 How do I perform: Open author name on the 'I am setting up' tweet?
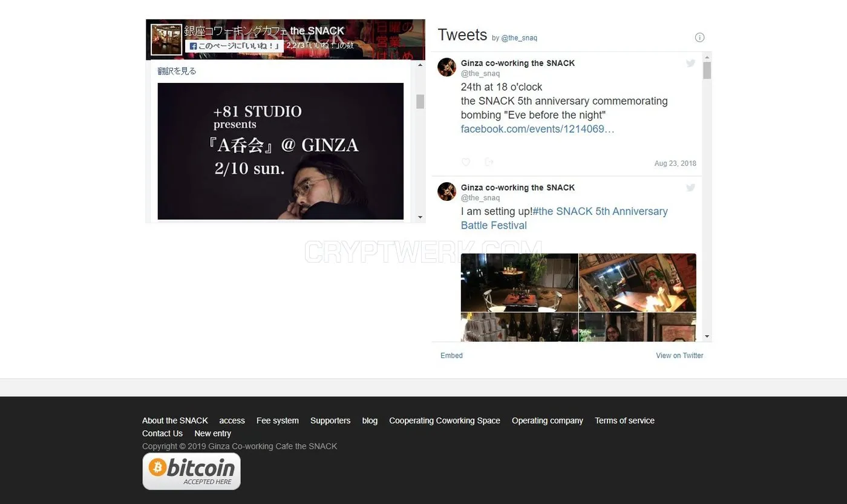pyautogui.click(x=518, y=188)
